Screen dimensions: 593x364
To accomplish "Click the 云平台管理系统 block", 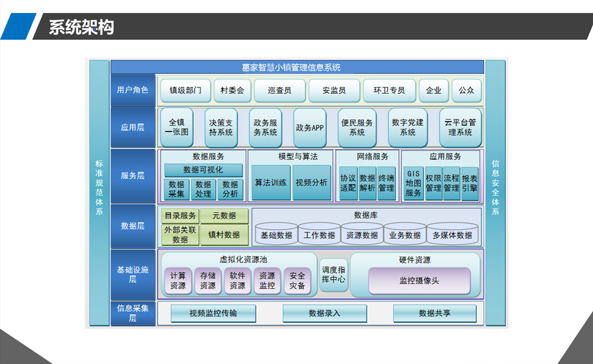I will point(460,127).
